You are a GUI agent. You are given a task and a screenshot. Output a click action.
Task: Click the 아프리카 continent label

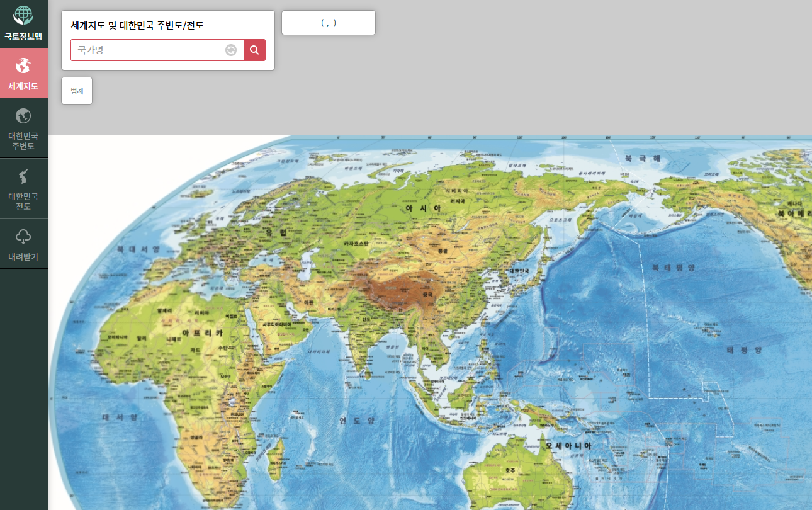(202, 332)
